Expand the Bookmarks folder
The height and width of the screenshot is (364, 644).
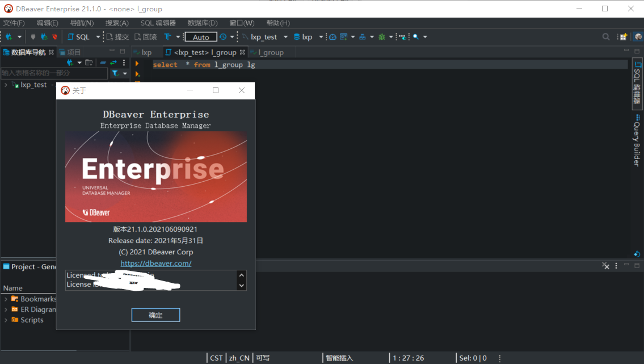coord(6,299)
